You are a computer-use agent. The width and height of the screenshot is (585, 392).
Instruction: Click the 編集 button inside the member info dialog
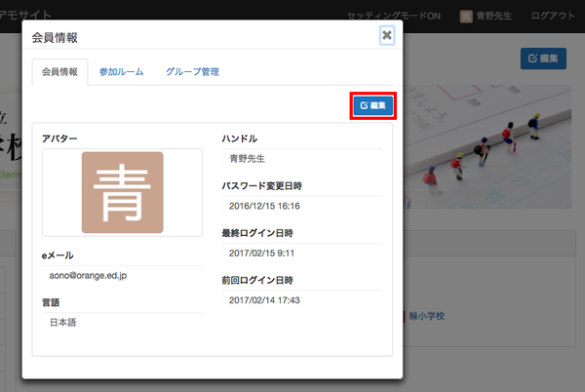coord(372,105)
